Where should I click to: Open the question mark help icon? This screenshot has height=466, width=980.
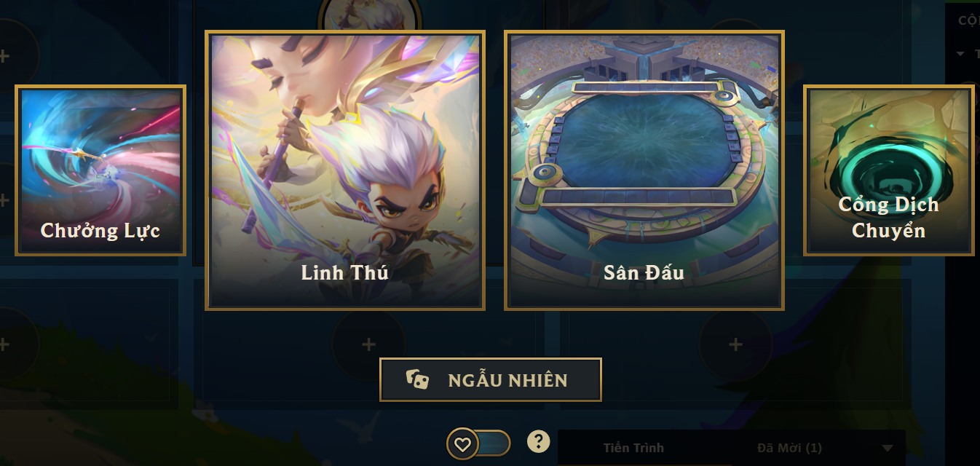tap(538, 441)
